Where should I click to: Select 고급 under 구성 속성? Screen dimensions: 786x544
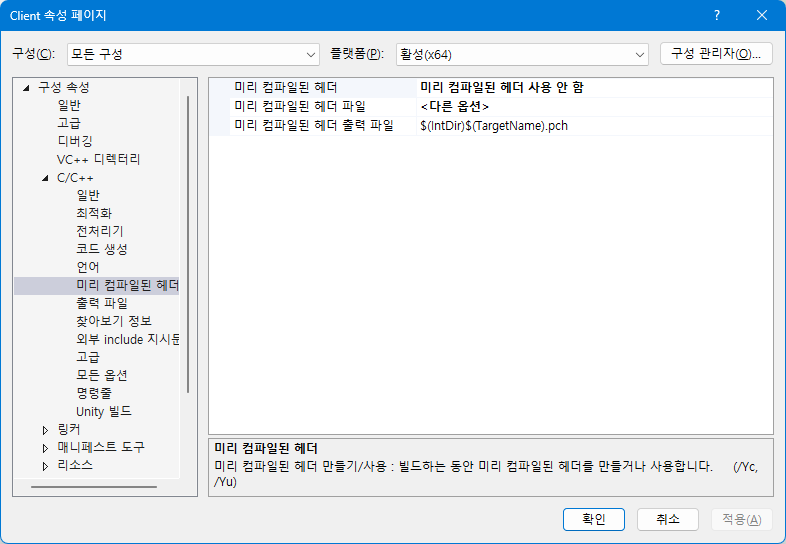69,123
